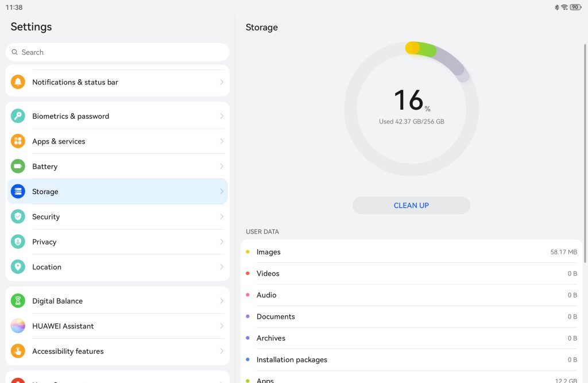Click the blue Storage icon
Image resolution: width=588 pixels, height=383 pixels.
18,192
